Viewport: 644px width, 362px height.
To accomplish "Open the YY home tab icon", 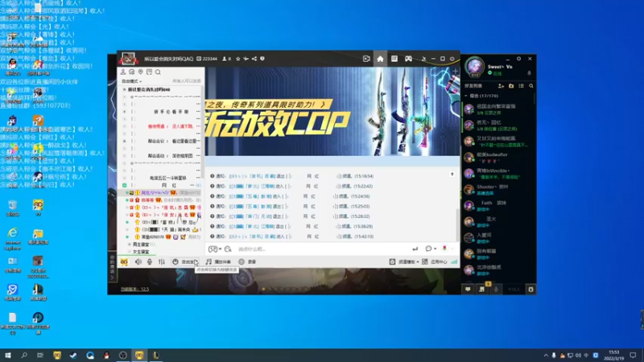I will (x=380, y=59).
